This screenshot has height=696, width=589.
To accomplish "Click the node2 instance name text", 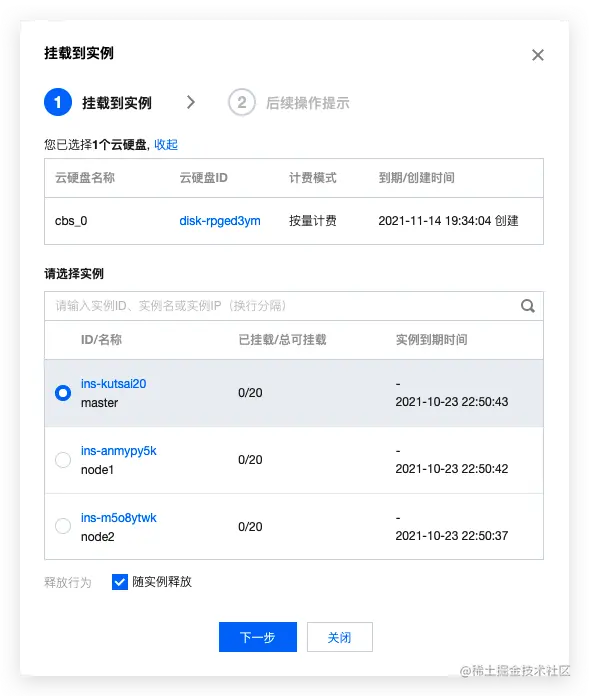I will tap(98, 537).
